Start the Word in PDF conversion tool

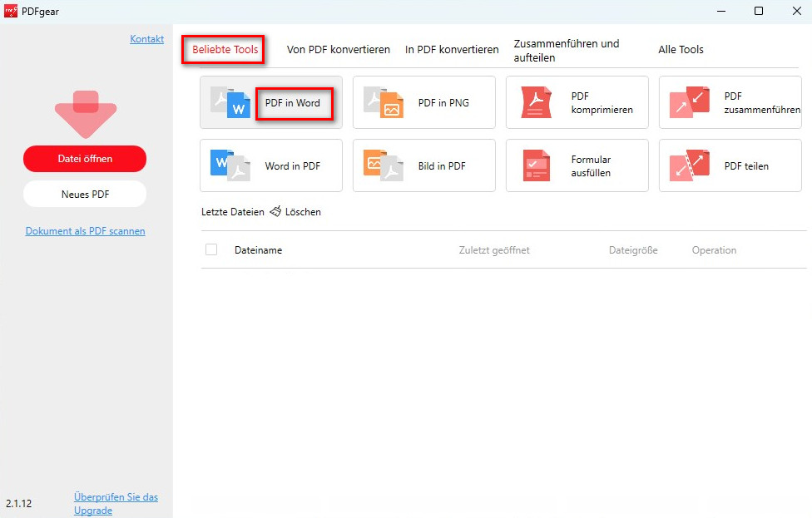pyautogui.click(x=271, y=165)
